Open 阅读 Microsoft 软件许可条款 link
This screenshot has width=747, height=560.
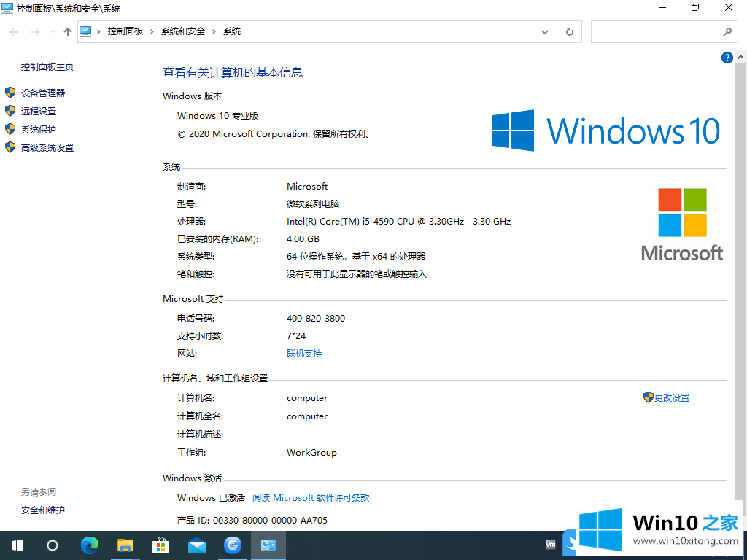pyautogui.click(x=311, y=497)
